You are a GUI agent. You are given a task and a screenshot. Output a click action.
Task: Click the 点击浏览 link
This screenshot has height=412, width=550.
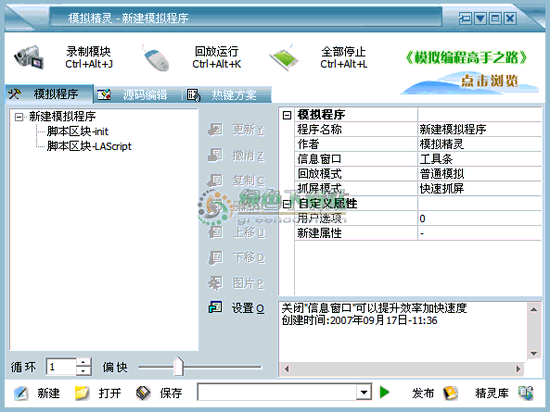pyautogui.click(x=489, y=81)
